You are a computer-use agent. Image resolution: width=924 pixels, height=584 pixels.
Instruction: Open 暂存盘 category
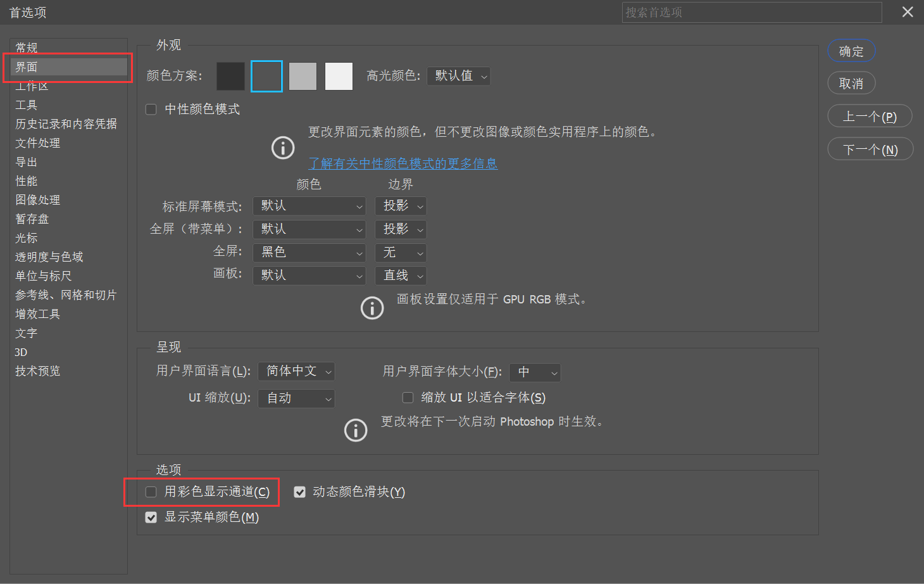click(69, 219)
